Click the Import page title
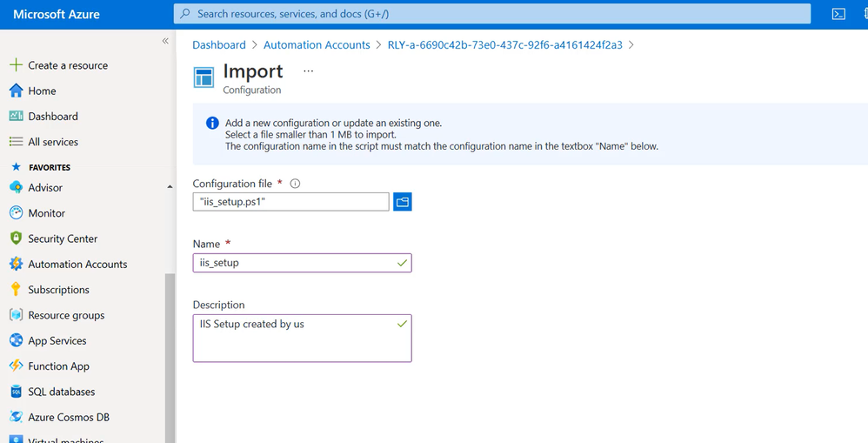The width and height of the screenshot is (868, 443). [253, 70]
